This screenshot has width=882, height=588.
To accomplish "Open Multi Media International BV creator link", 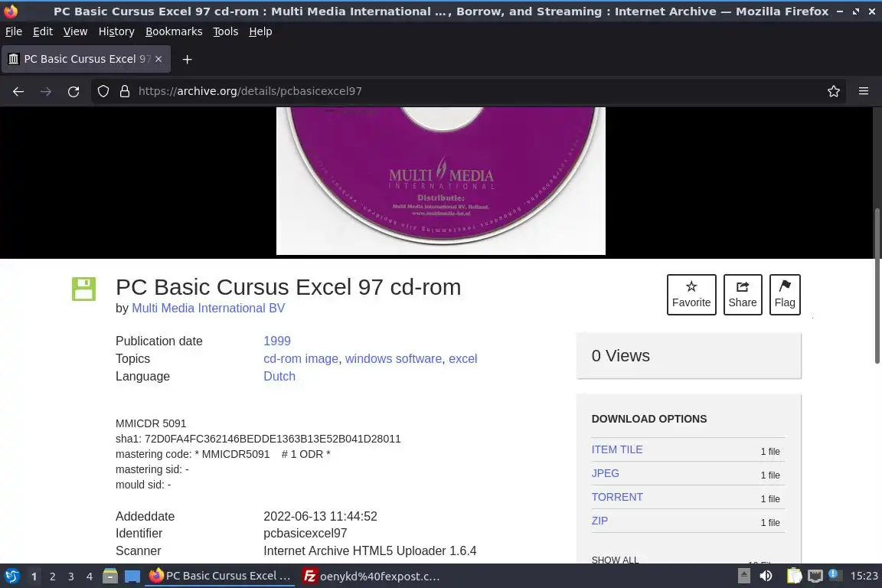I will pos(208,309).
